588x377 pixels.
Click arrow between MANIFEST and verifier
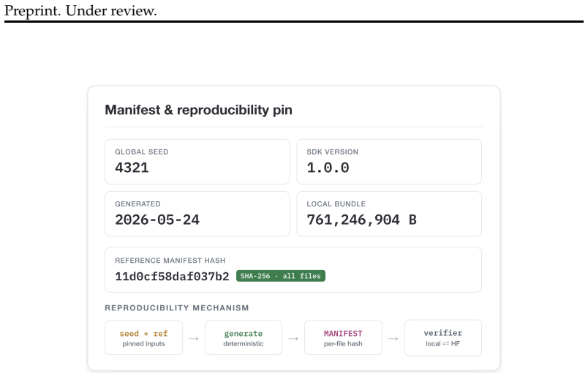(393, 339)
